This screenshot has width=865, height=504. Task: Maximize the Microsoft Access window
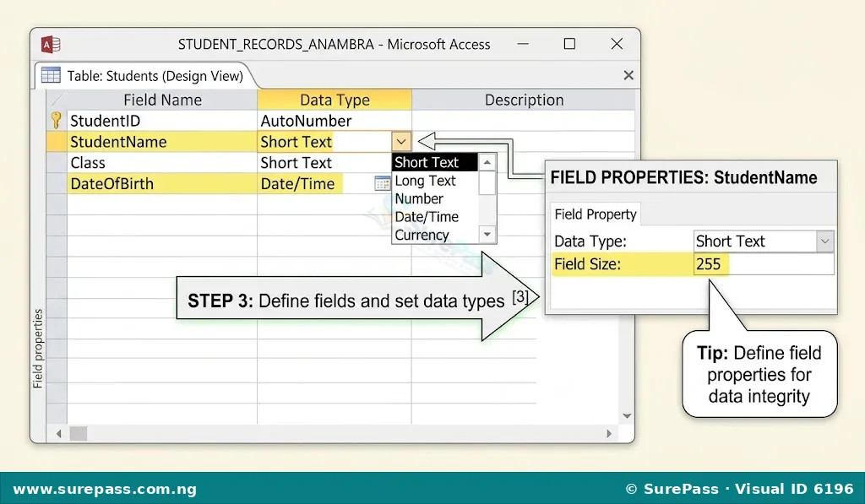569,44
